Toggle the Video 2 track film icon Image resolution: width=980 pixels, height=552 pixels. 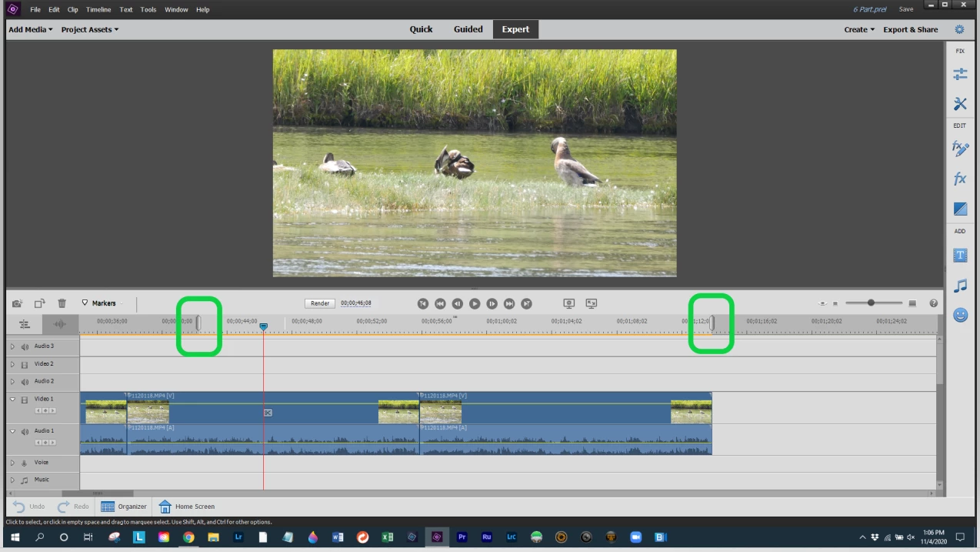(x=25, y=364)
